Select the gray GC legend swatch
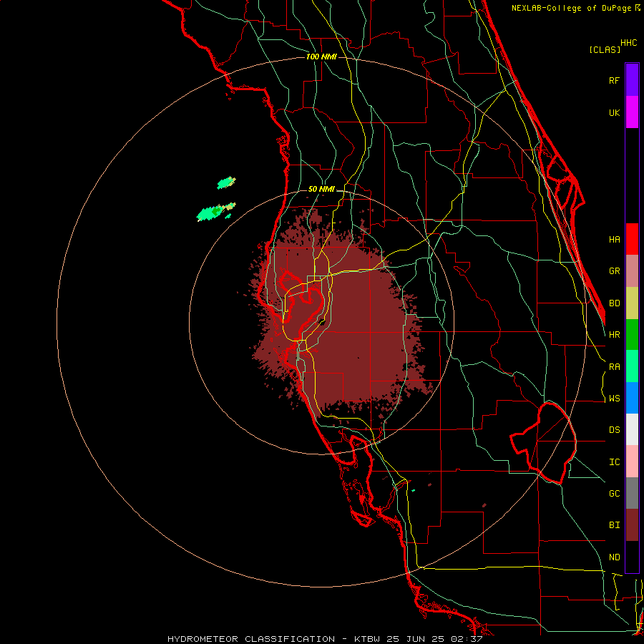The width and height of the screenshot is (644, 644). pos(632,493)
